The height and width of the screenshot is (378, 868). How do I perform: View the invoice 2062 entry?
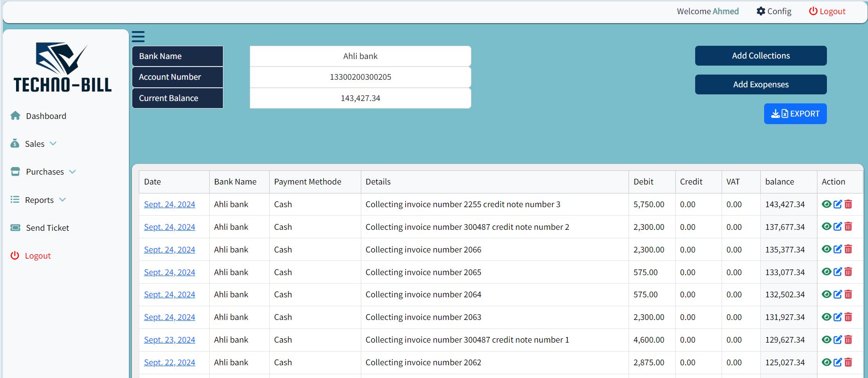[826, 362]
